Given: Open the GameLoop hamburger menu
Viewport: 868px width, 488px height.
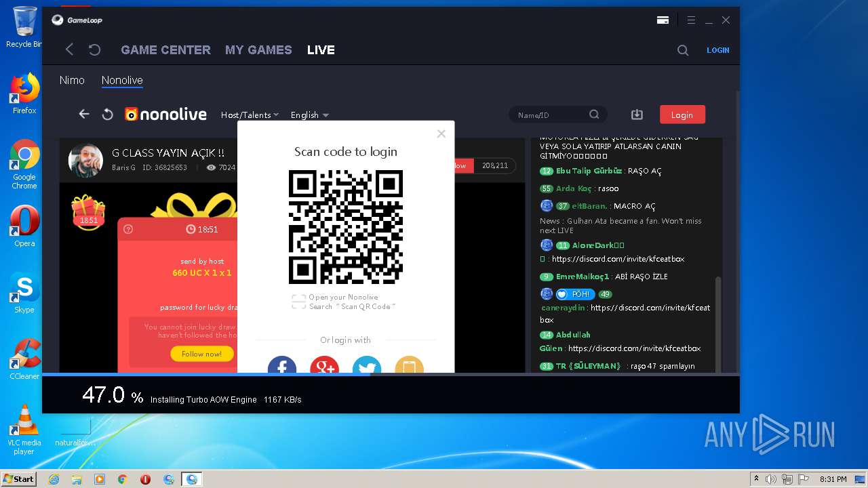Looking at the screenshot, I should tap(691, 20).
